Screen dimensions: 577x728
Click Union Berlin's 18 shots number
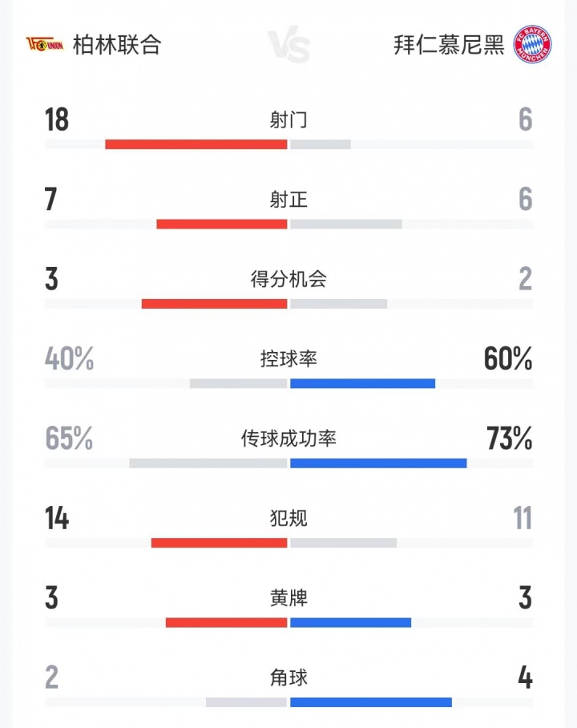[57, 119]
